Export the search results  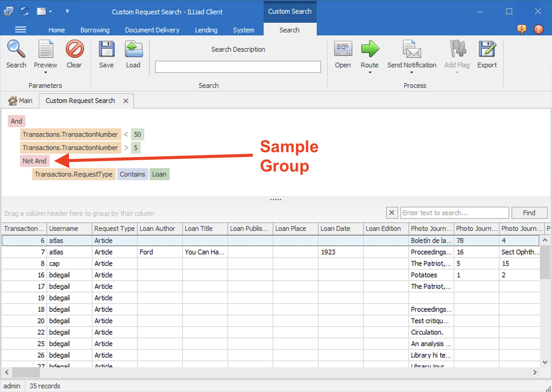click(487, 54)
